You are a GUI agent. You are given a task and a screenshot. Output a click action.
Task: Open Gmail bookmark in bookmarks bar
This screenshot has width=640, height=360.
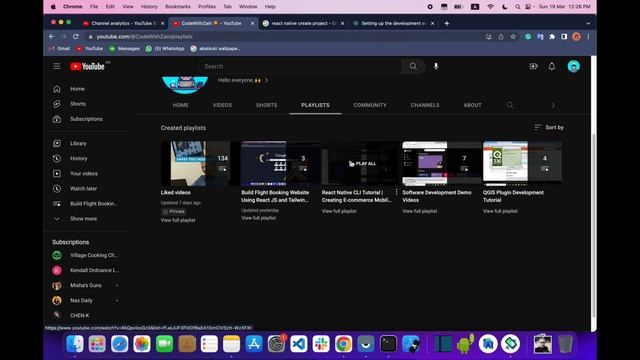click(59, 49)
